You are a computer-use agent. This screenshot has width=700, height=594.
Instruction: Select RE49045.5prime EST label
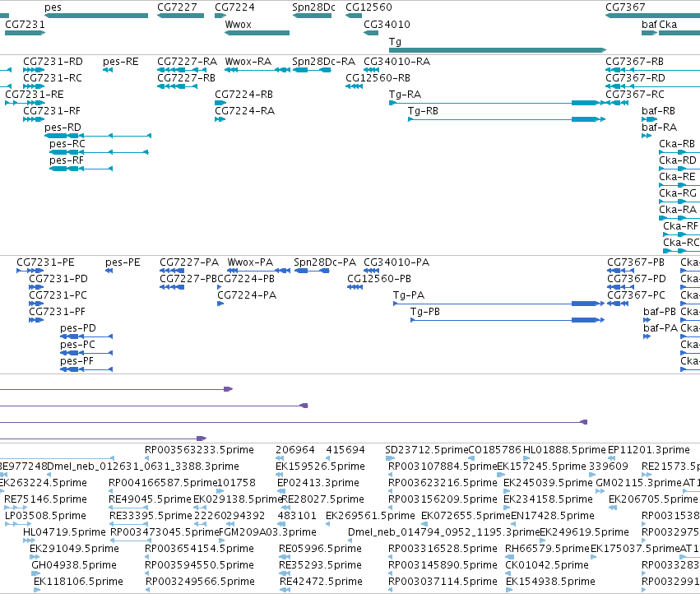coord(150,499)
